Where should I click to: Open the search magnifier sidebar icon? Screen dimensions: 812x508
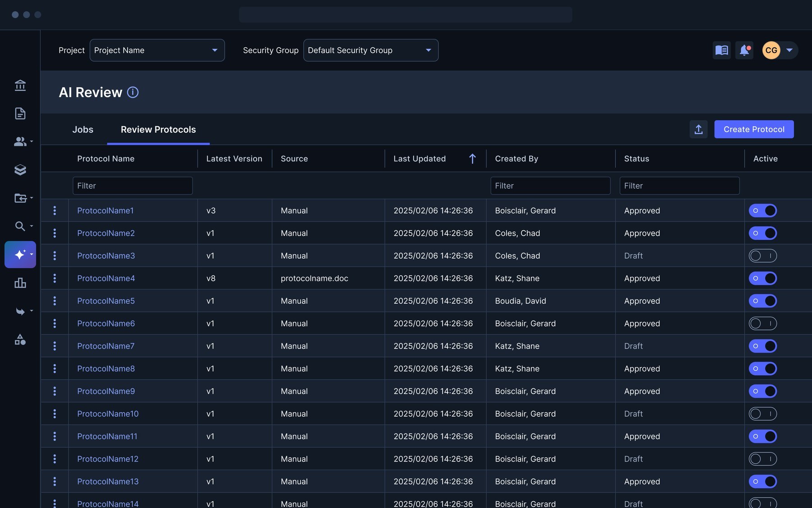(x=20, y=226)
